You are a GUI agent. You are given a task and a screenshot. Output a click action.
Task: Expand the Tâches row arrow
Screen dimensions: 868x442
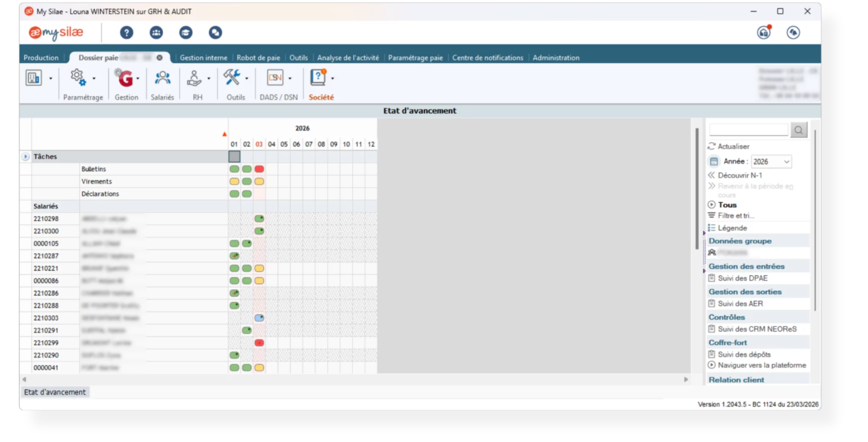25,157
